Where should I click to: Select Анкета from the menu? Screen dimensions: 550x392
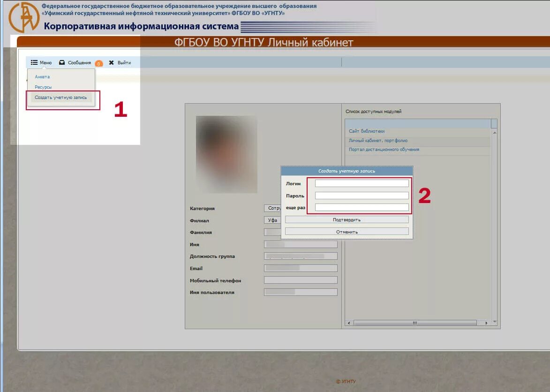pos(42,76)
